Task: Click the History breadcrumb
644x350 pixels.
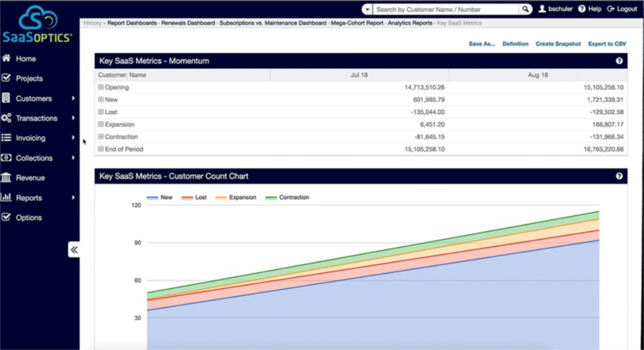Action: 93,23
